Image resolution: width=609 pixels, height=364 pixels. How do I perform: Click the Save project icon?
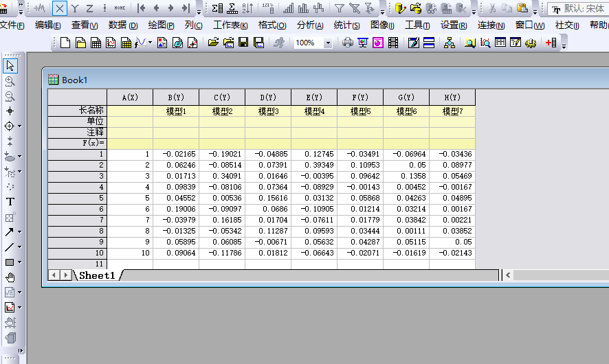243,43
